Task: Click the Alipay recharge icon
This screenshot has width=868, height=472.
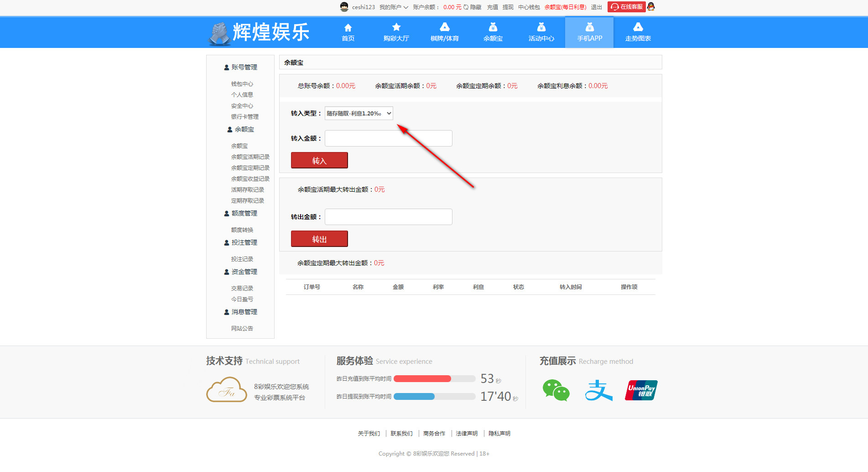Action: click(598, 390)
